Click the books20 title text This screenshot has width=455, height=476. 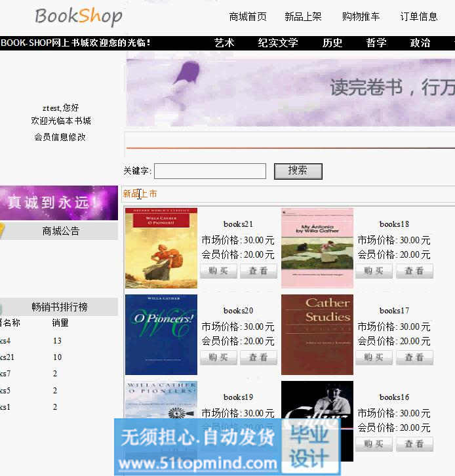238,311
